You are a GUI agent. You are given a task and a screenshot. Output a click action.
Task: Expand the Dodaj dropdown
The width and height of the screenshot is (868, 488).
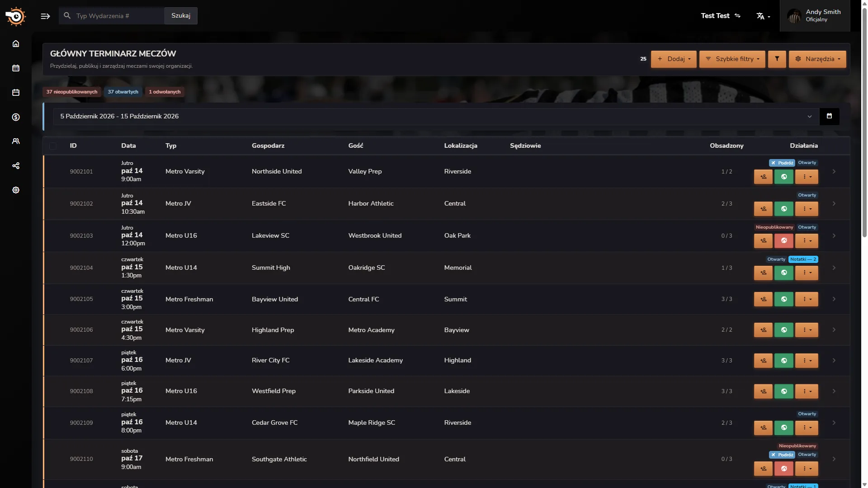[x=674, y=59]
